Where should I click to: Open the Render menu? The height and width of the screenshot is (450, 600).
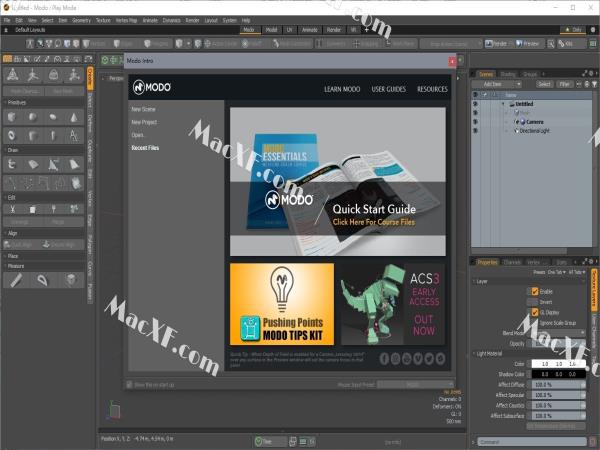[192, 20]
